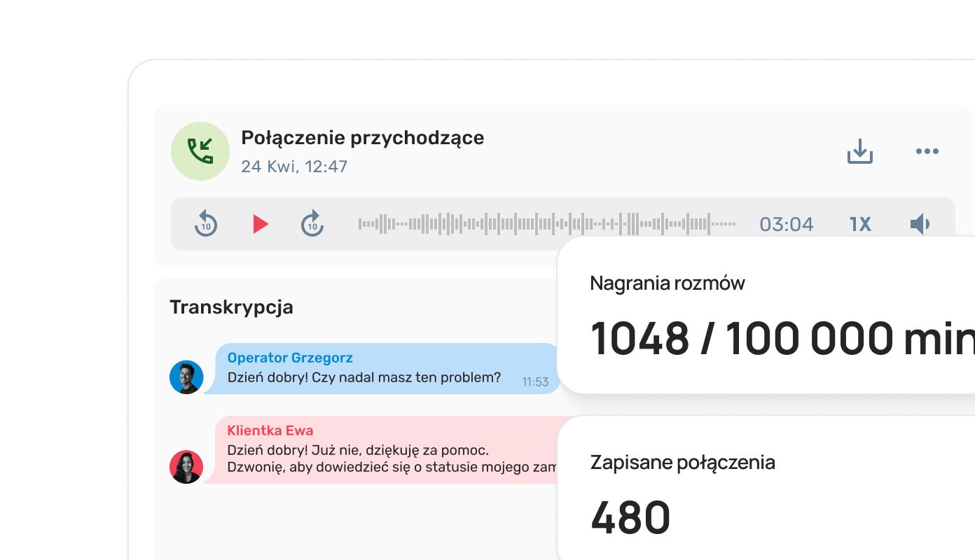The width and height of the screenshot is (975, 560).
Task: Open the three-dot more options menu
Action: click(x=927, y=151)
